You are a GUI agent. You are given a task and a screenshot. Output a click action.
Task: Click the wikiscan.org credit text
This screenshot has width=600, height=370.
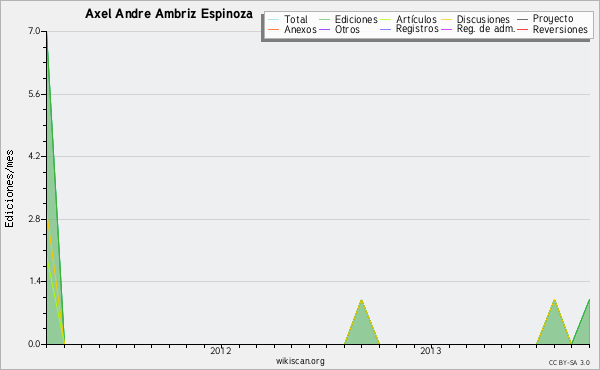[300, 361]
